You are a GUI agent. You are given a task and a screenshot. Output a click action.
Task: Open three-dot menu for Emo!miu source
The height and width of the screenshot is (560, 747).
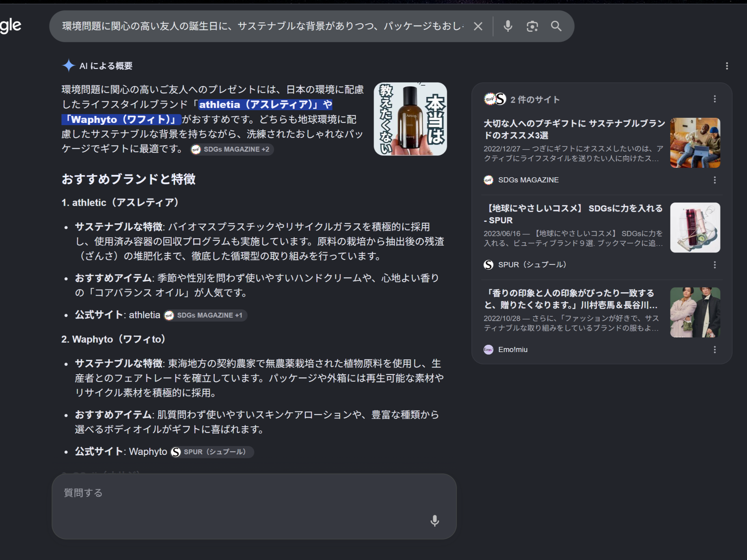point(715,350)
